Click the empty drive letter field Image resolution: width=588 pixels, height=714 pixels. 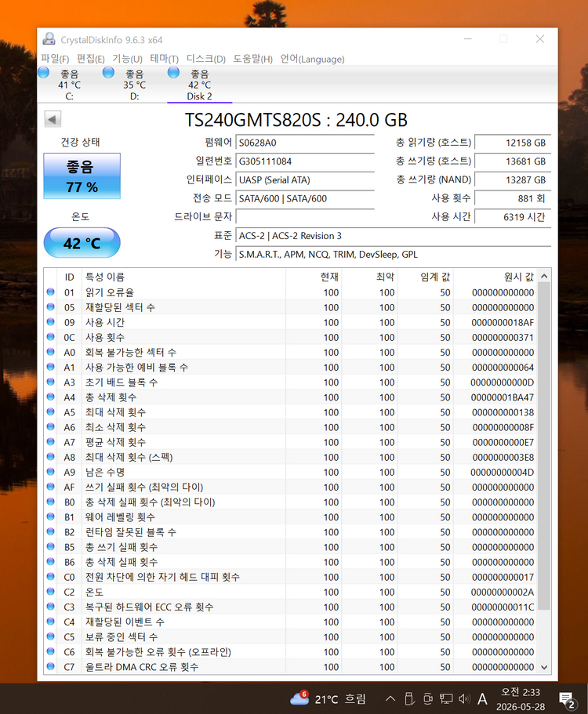coord(305,217)
